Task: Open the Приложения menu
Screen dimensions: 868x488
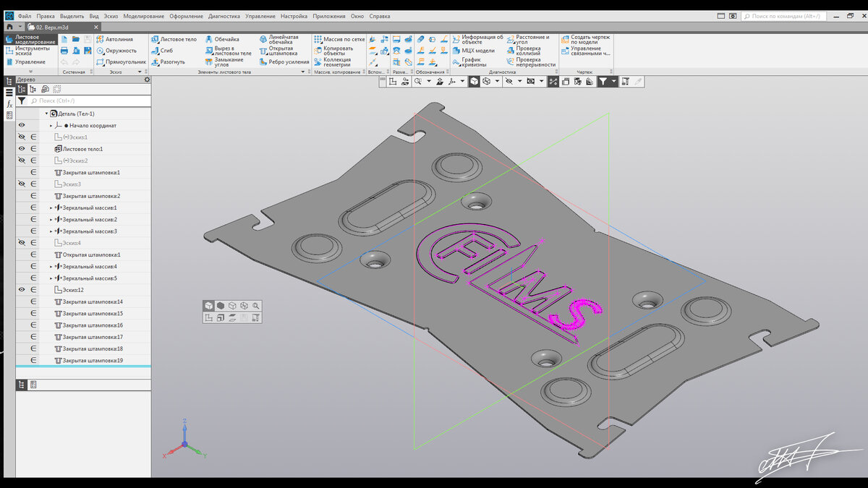Action: pyautogui.click(x=329, y=16)
